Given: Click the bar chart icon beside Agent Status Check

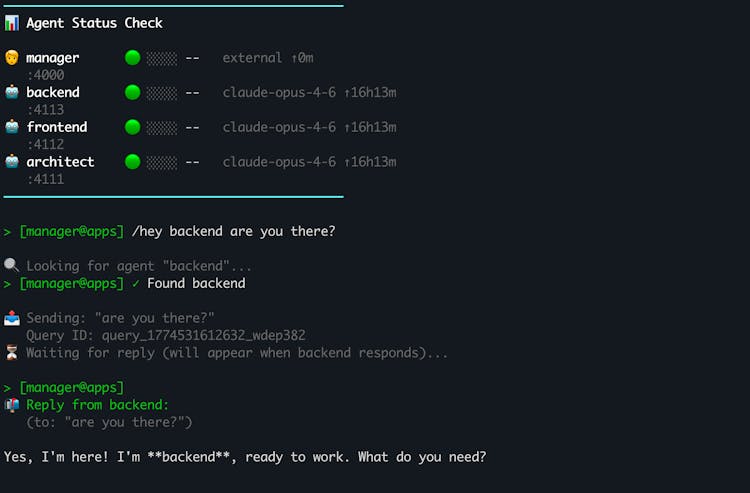Looking at the screenshot, I should tap(12, 23).
